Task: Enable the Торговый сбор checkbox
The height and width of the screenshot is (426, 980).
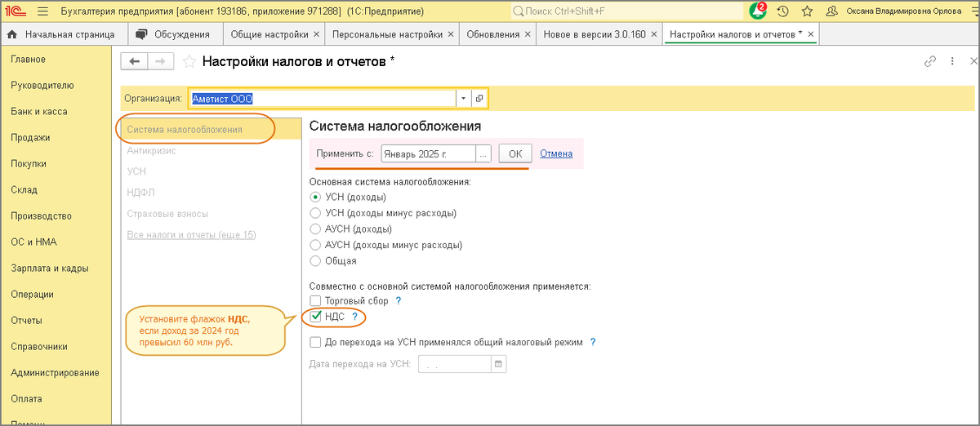Action: point(315,301)
